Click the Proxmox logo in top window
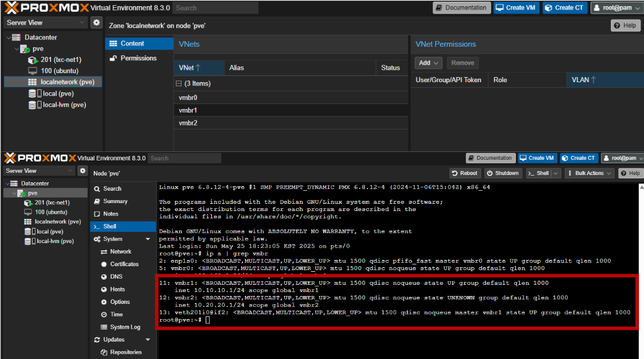This screenshot has height=359, width=644. [x=47, y=7]
